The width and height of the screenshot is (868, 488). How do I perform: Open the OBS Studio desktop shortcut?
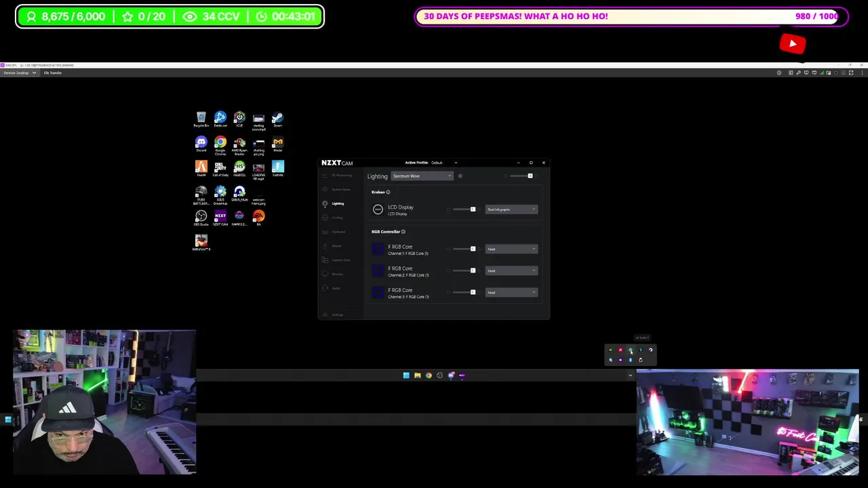tap(201, 218)
